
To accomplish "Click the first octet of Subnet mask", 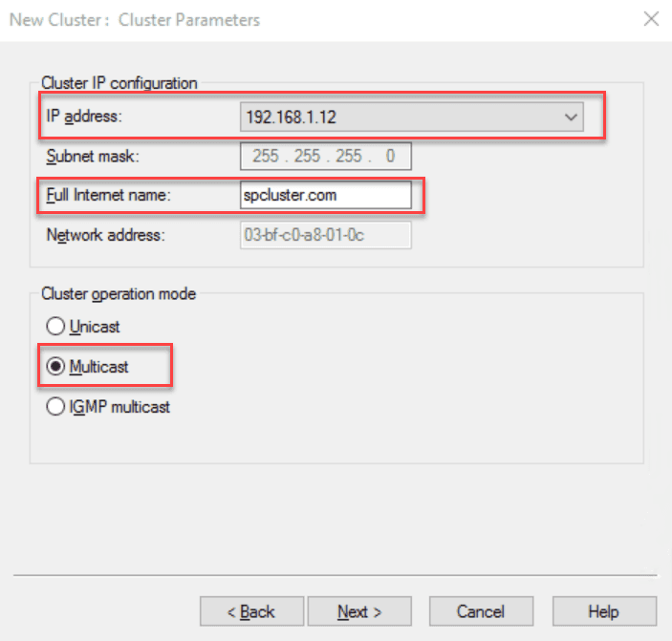I will coord(266,157).
